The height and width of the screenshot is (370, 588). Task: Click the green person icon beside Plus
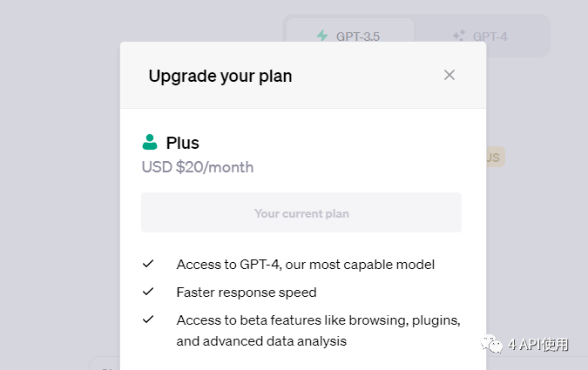pos(150,143)
